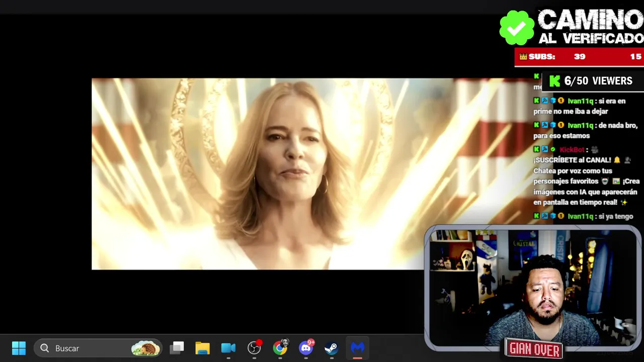Screen dimensions: 644x362
Task: Open Google Chrome from taskbar
Action: (x=280, y=347)
